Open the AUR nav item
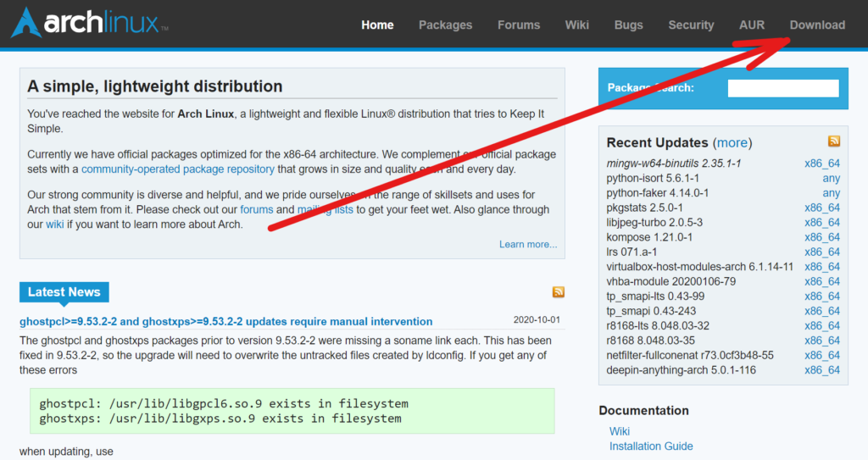Image resolution: width=868 pixels, height=460 pixels. pos(752,25)
